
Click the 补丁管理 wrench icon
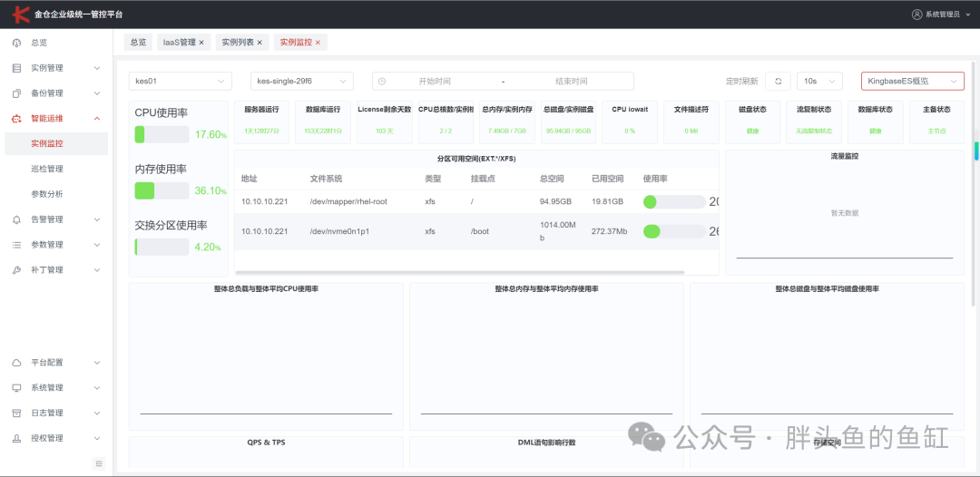pyautogui.click(x=17, y=270)
